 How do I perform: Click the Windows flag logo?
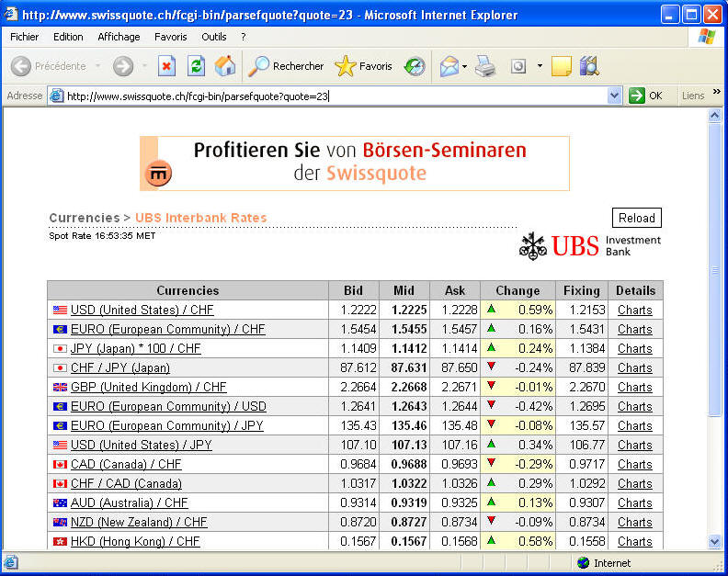click(x=706, y=36)
